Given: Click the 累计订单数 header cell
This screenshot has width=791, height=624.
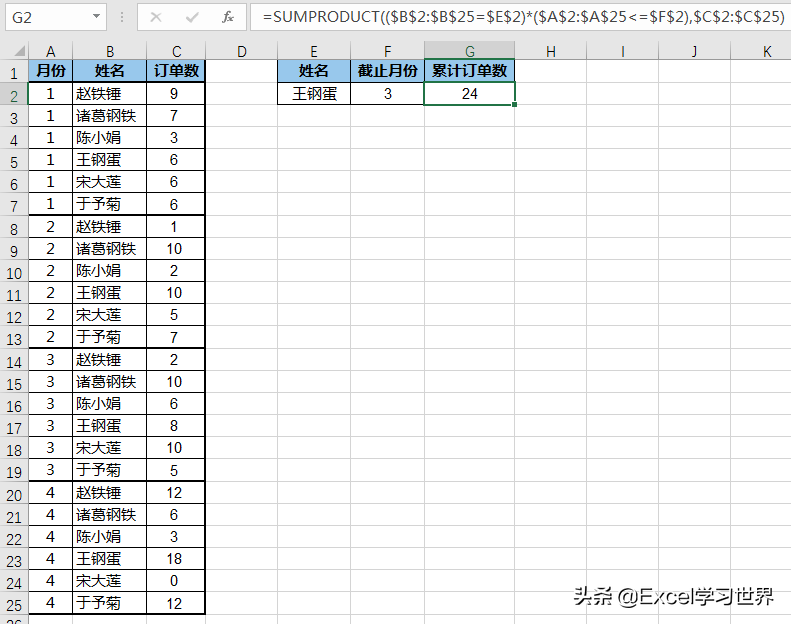Looking at the screenshot, I should tap(470, 71).
